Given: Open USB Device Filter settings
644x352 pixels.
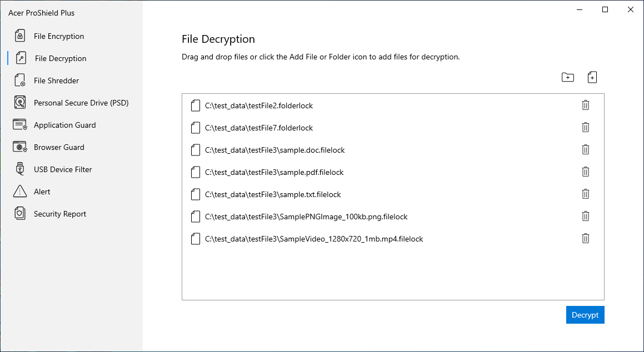Looking at the screenshot, I should click(63, 169).
